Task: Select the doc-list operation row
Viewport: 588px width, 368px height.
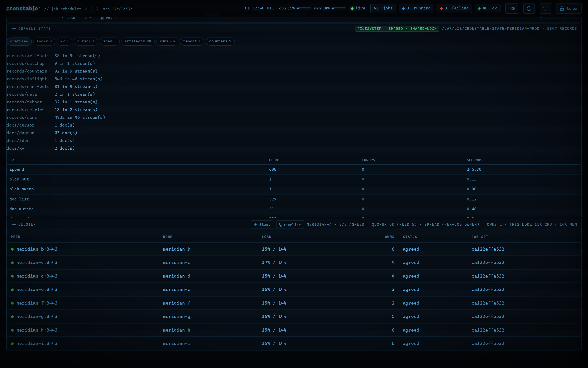Action: (x=294, y=199)
